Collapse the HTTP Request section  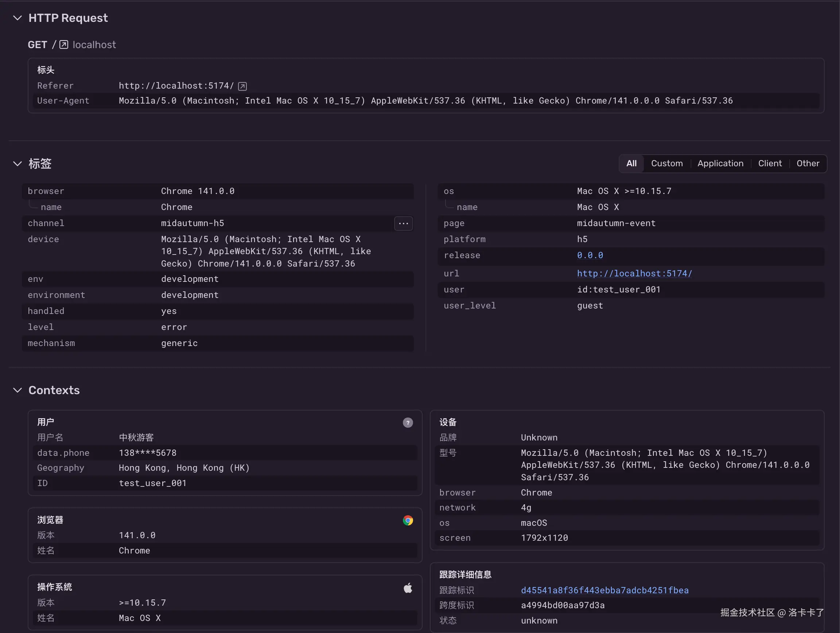pos(17,18)
